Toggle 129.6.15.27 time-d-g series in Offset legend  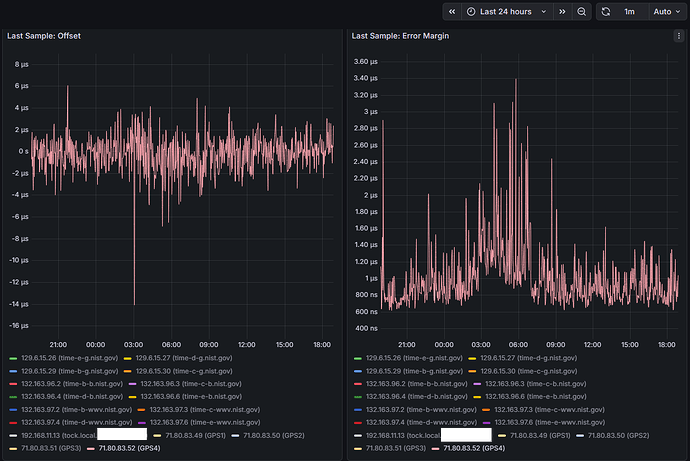pyautogui.click(x=184, y=358)
